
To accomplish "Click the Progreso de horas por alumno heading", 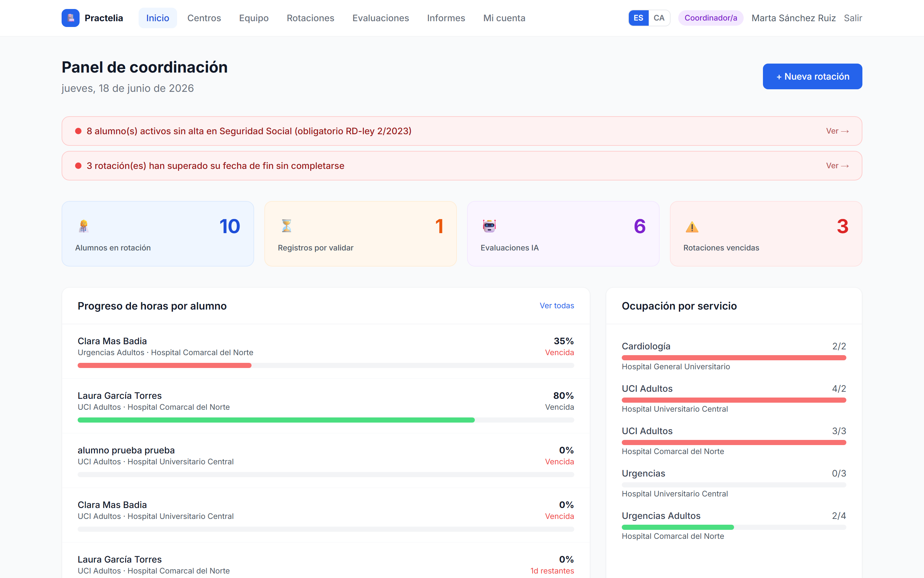I will 152,306.
